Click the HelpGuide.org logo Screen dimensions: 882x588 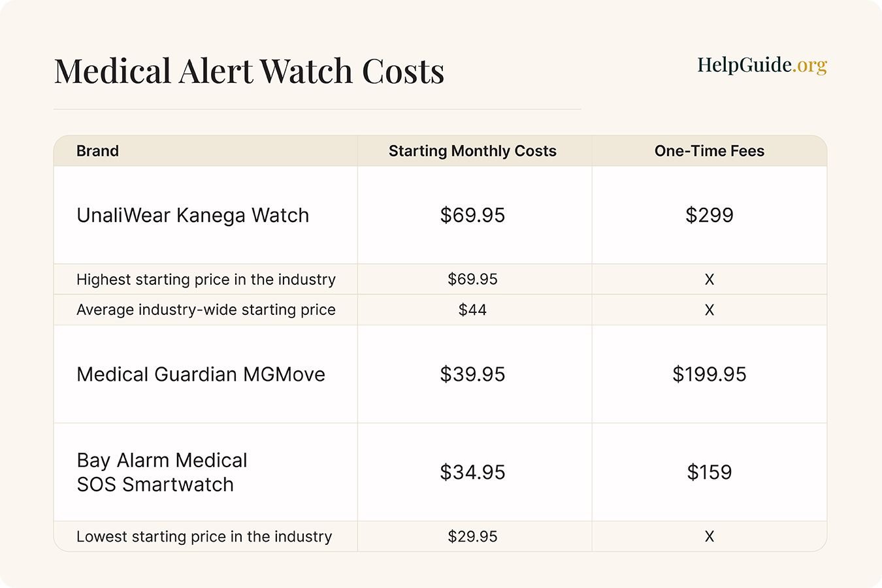[x=762, y=65]
